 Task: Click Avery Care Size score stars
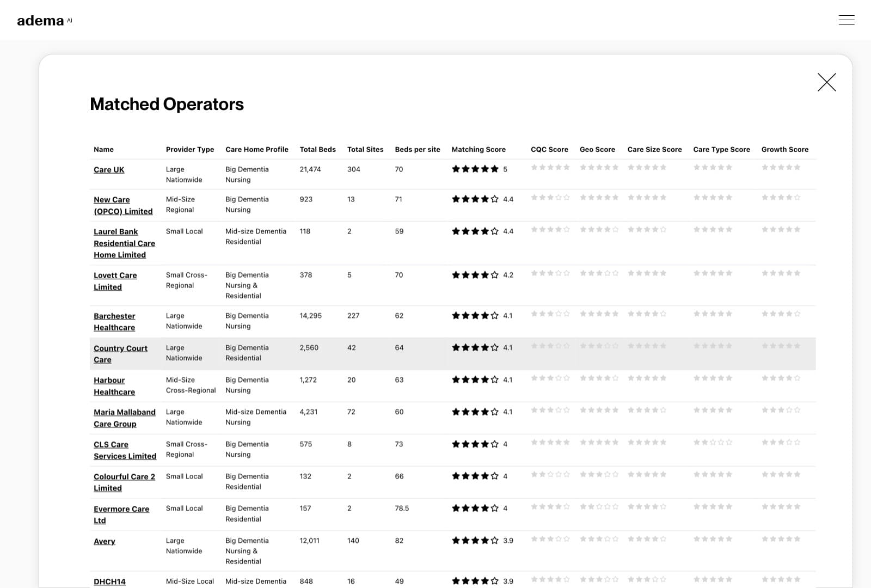[647, 538]
